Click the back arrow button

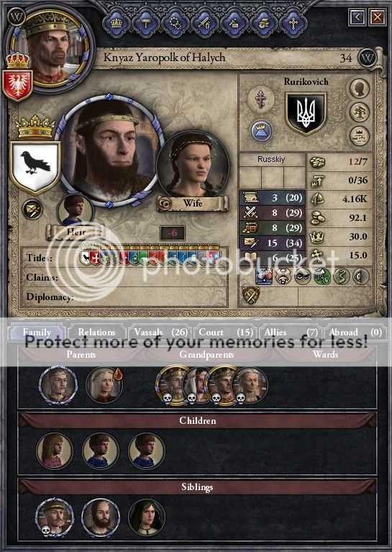pyautogui.click(x=357, y=17)
